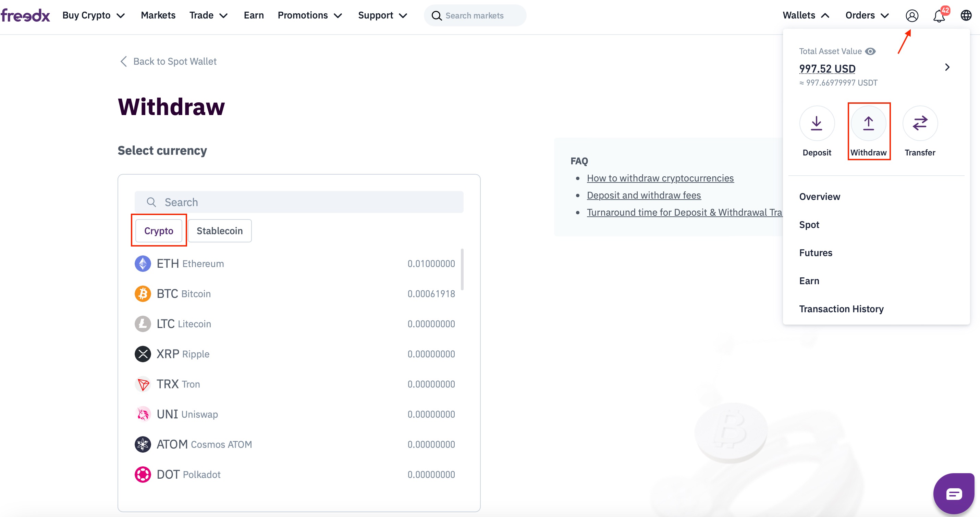Click the ≈ 997.66979997 USDT value
The width and height of the screenshot is (980, 517).
pos(838,83)
